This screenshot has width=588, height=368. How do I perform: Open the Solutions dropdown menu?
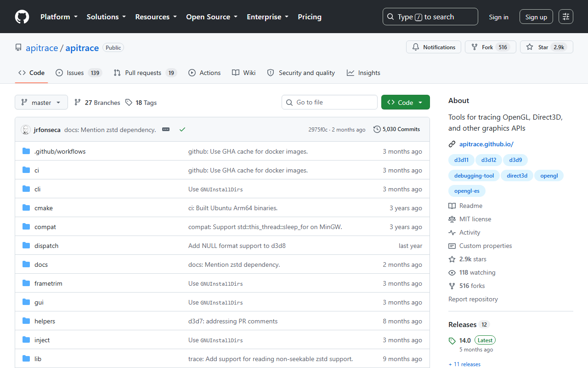[106, 17]
